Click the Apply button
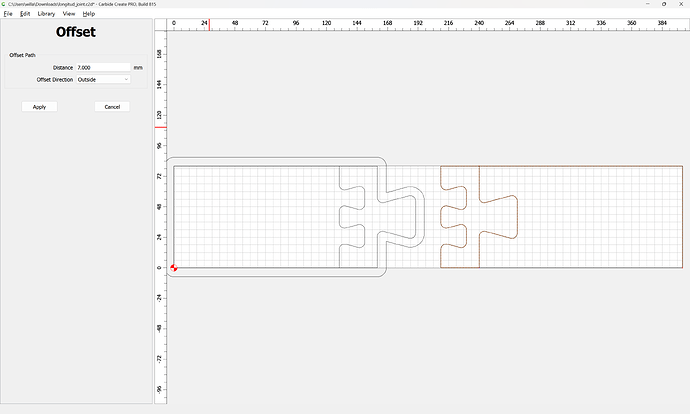The width and height of the screenshot is (690, 414). (39, 107)
